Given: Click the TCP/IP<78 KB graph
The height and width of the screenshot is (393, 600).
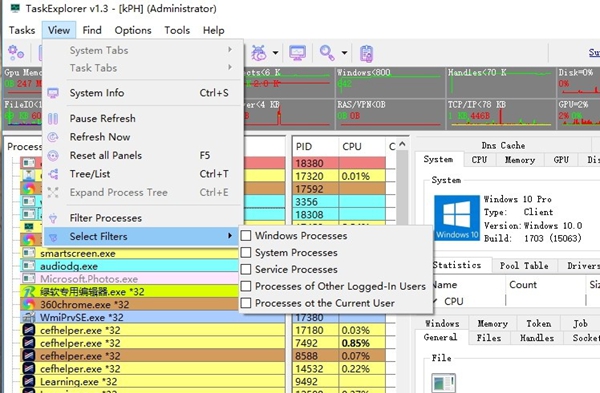Looking at the screenshot, I should coord(501,114).
